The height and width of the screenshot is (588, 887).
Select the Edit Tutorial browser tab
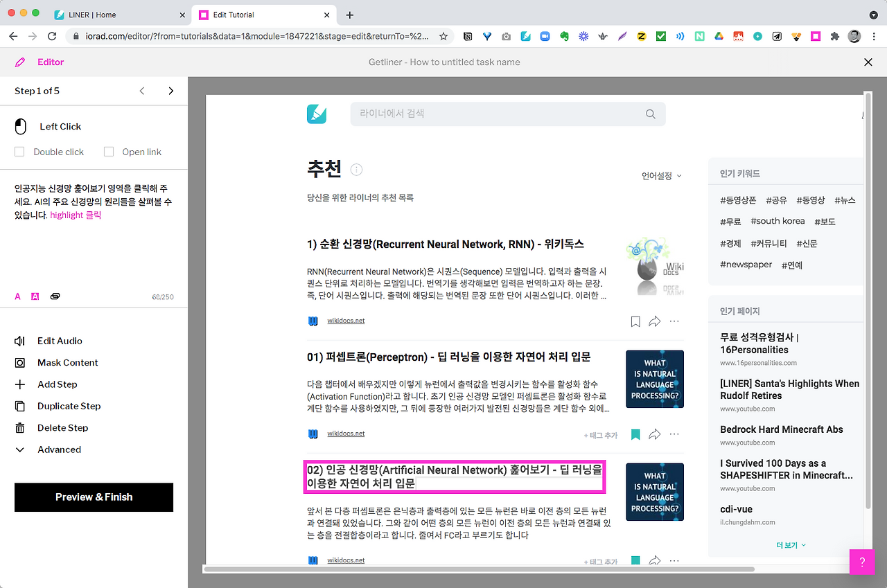tap(264, 15)
